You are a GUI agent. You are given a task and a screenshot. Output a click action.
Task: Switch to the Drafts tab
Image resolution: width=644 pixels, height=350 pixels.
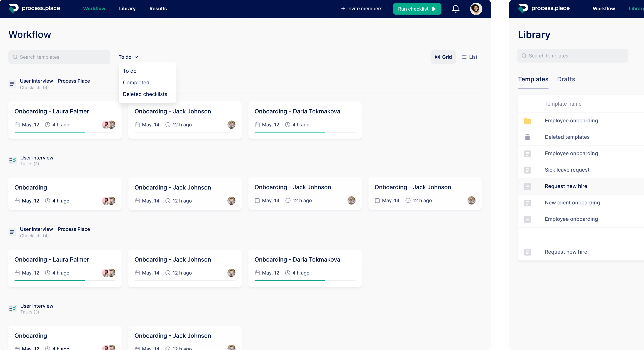[566, 79]
